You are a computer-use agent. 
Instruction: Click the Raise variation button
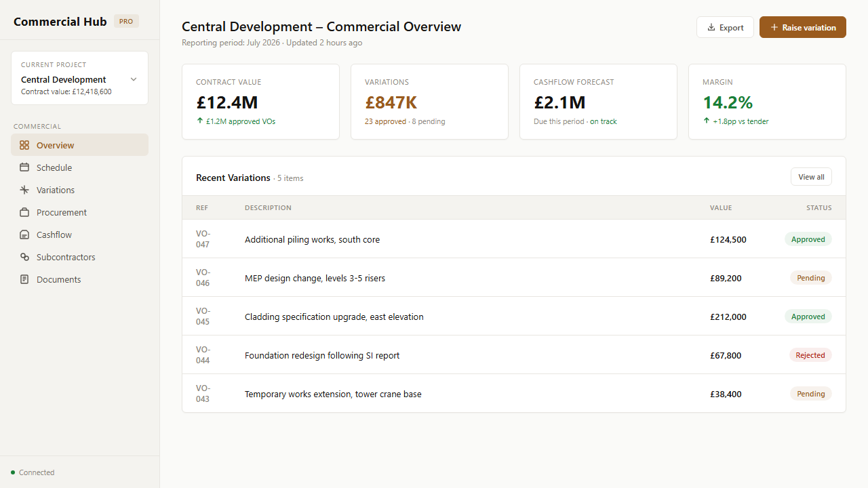pos(803,27)
